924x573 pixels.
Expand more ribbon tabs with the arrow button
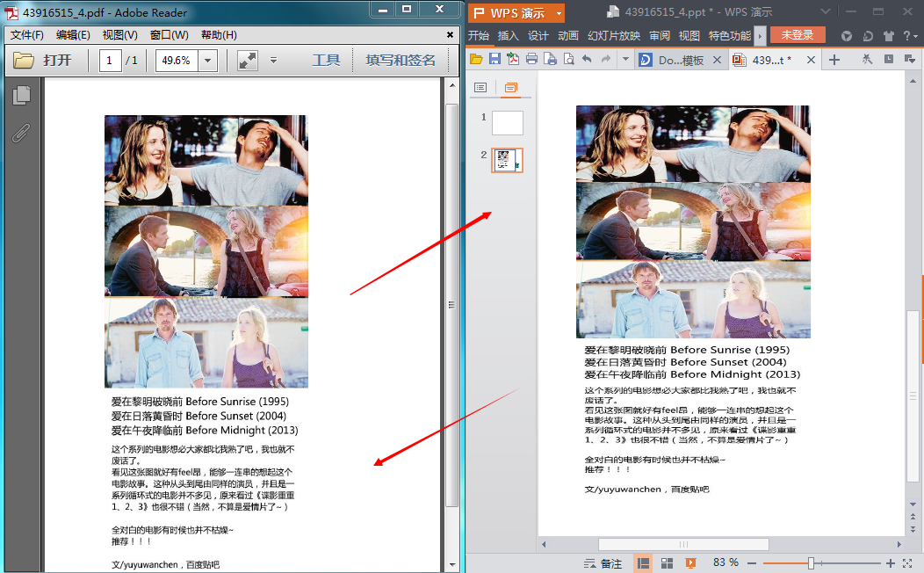coord(760,36)
